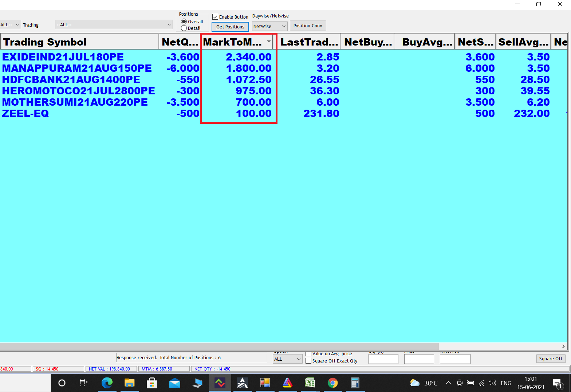Click the scrollbar right arrow
Viewport: 571px width, 392px height.
click(563, 346)
